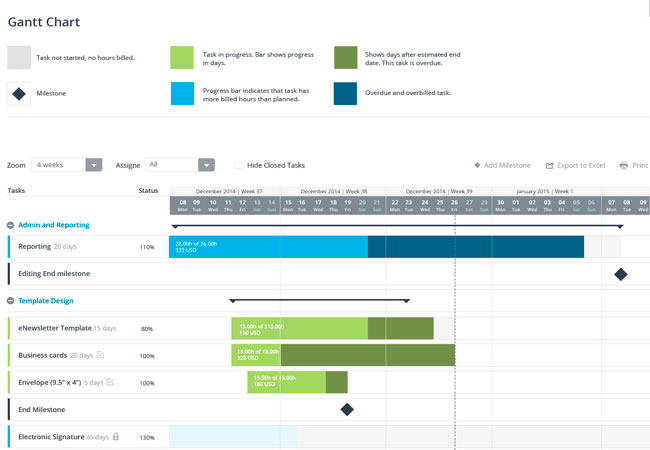Viewport: 650px width, 450px height.
Task: Click the closed checkmark beside Business cards
Action: click(x=100, y=355)
